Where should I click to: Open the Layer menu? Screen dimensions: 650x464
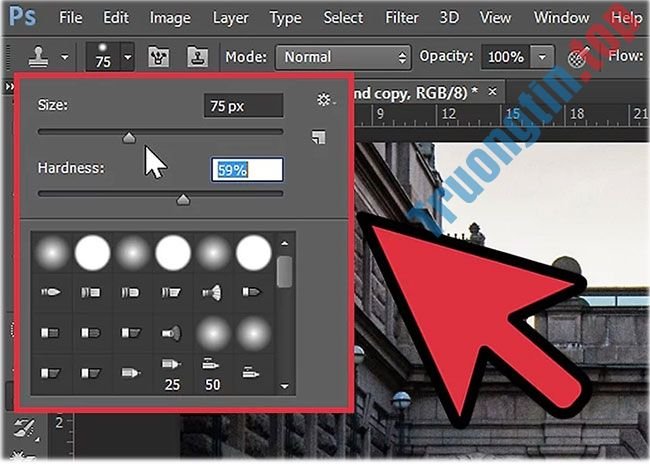click(230, 18)
